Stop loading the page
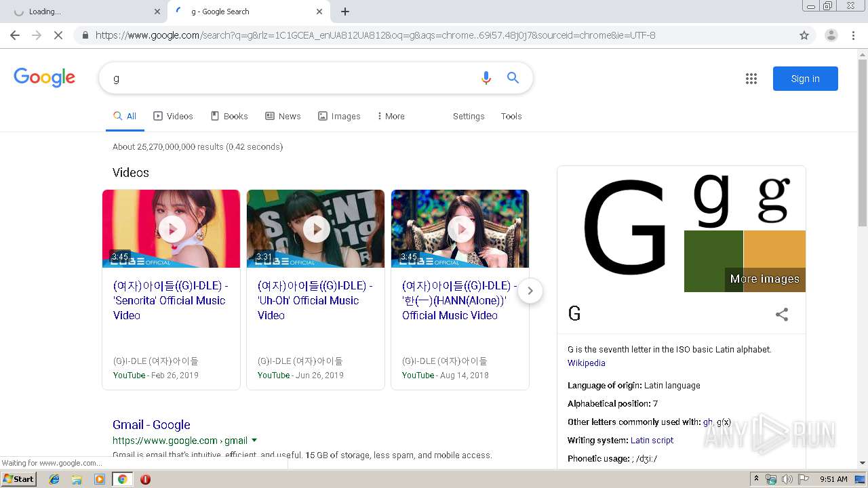 click(x=58, y=35)
